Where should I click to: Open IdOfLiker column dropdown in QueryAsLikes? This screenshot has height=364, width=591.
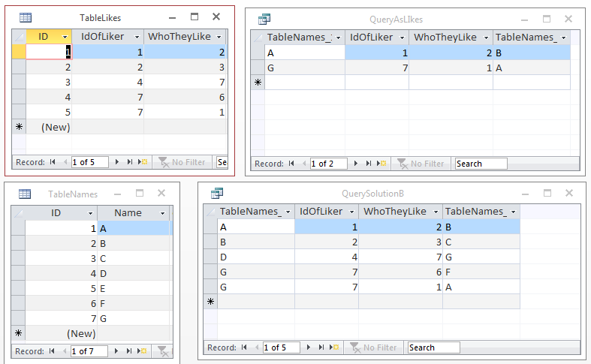(402, 38)
